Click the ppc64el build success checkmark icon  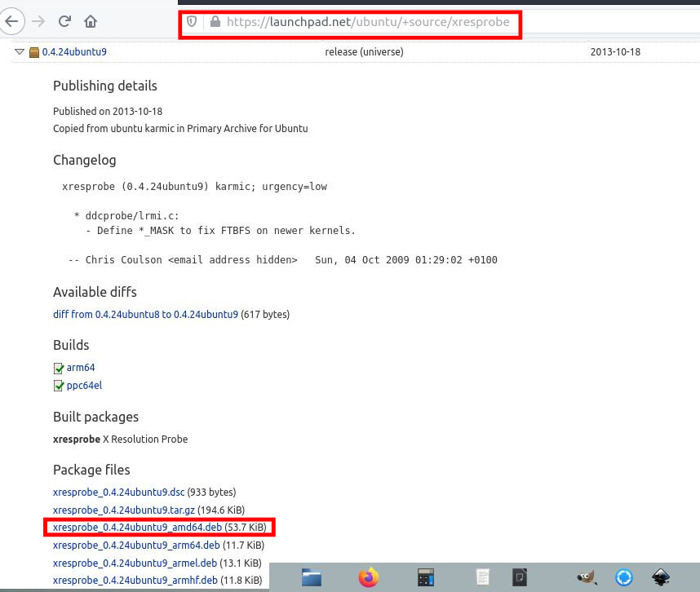coord(59,386)
